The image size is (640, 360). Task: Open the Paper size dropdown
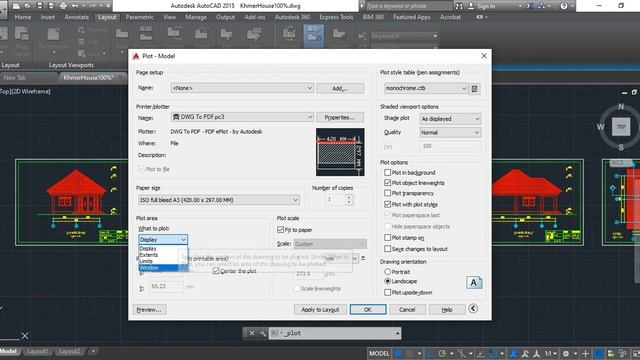click(x=219, y=200)
